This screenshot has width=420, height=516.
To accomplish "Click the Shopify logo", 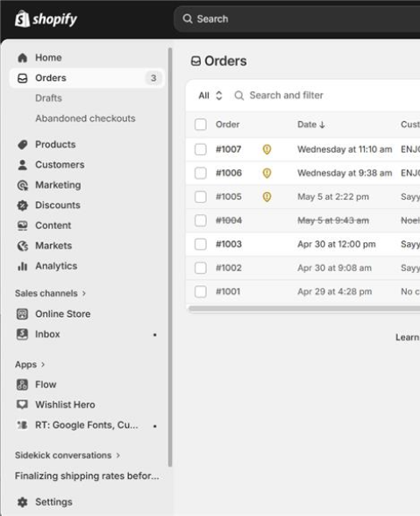I will pos(46,18).
